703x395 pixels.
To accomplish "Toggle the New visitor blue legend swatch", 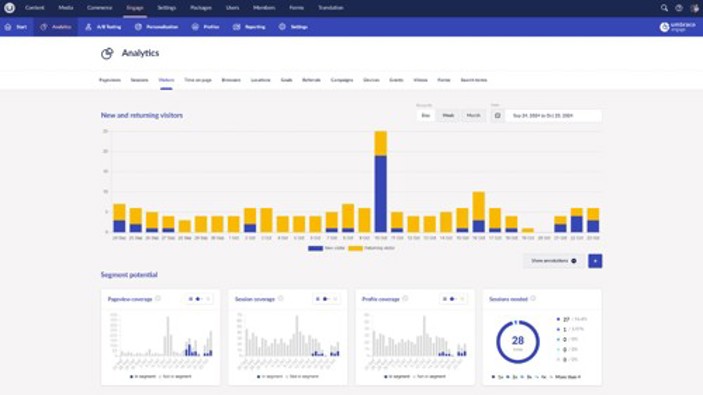I will pos(315,248).
